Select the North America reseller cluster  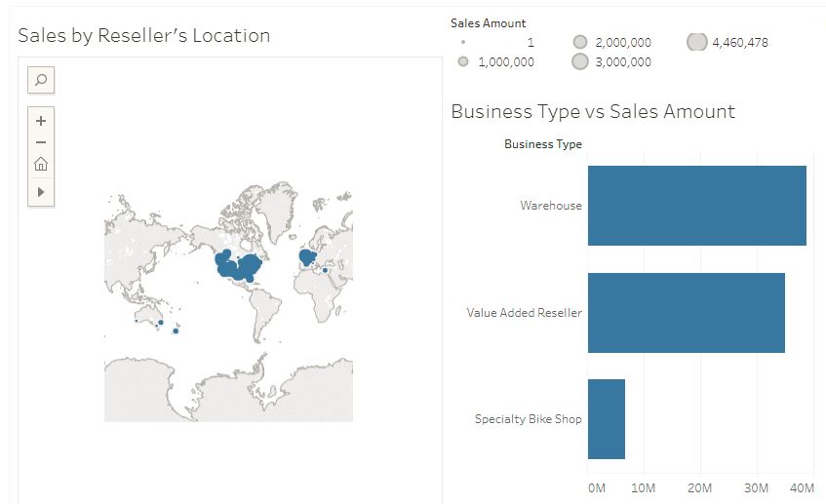(x=239, y=266)
